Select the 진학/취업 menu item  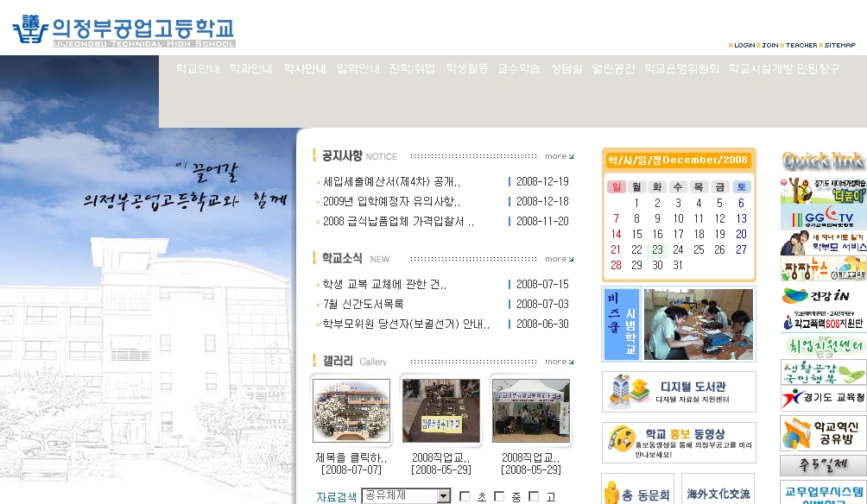tap(412, 69)
